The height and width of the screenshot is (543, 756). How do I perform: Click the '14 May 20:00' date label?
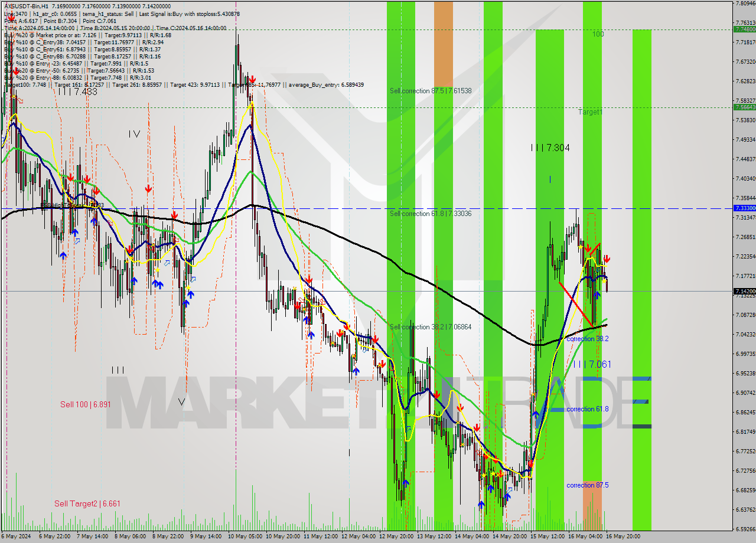pyautogui.click(x=510, y=537)
